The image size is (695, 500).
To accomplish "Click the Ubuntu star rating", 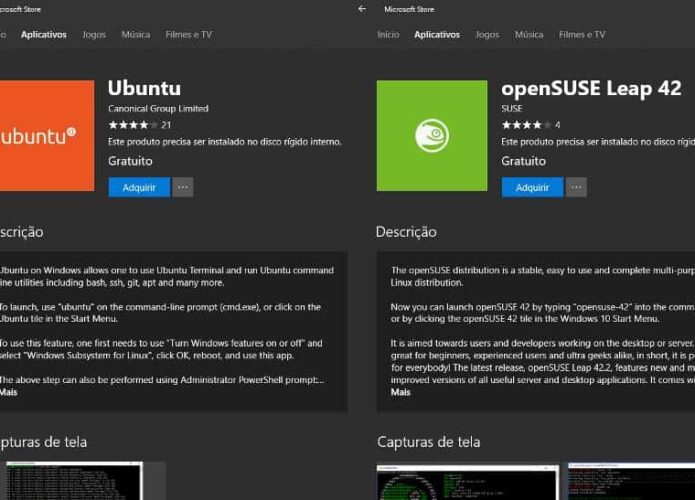I will 133,125.
